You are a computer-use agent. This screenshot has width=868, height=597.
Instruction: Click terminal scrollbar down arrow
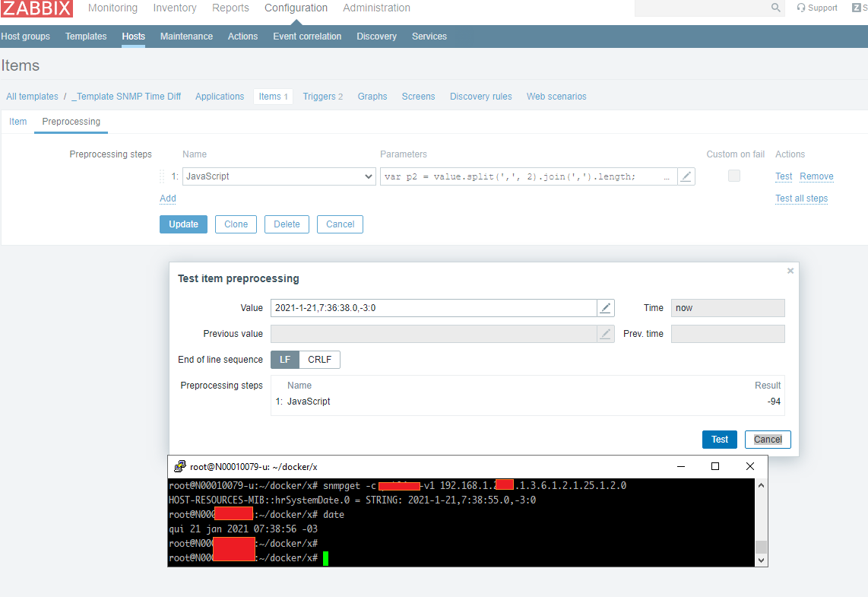tap(761, 560)
